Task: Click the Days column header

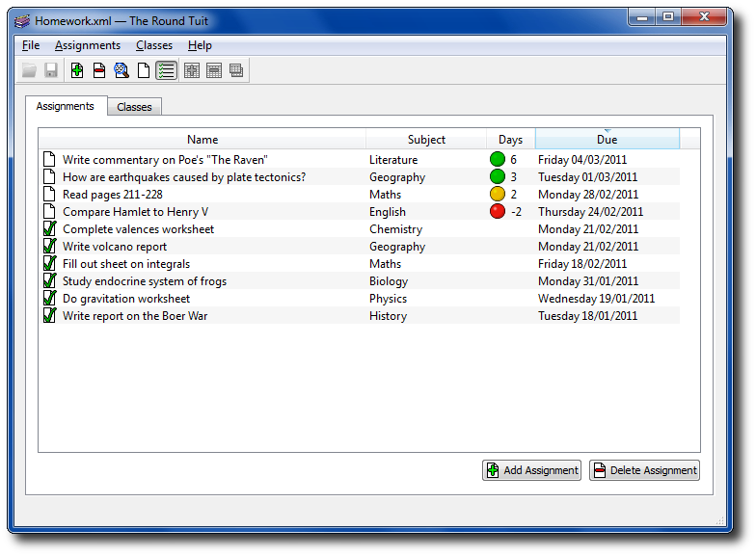Action: (510, 140)
